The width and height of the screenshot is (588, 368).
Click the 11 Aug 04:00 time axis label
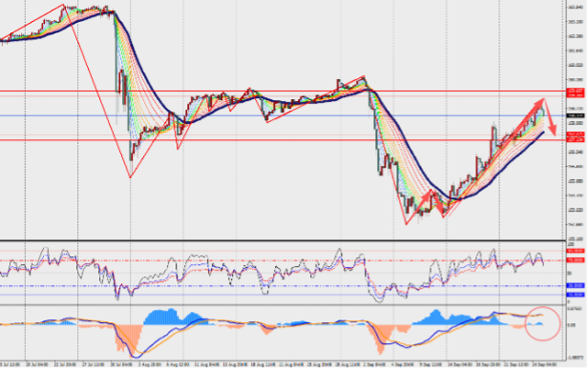(206, 364)
